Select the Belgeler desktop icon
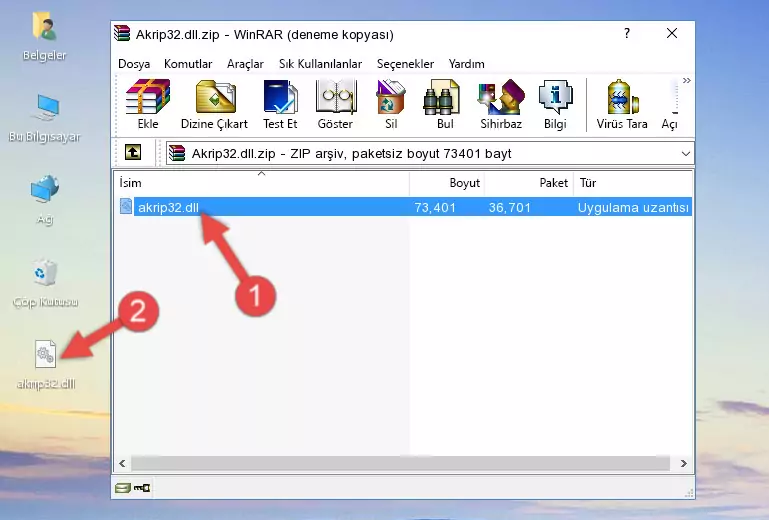 (44, 37)
